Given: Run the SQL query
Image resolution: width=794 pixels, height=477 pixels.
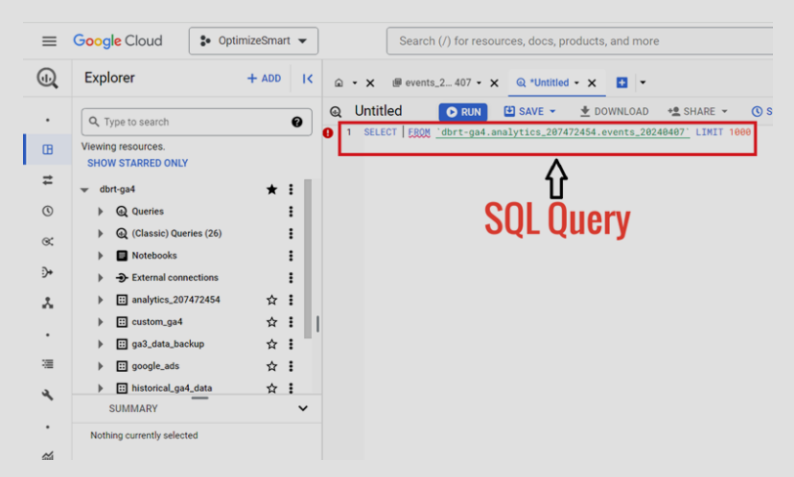Looking at the screenshot, I should pos(463,112).
